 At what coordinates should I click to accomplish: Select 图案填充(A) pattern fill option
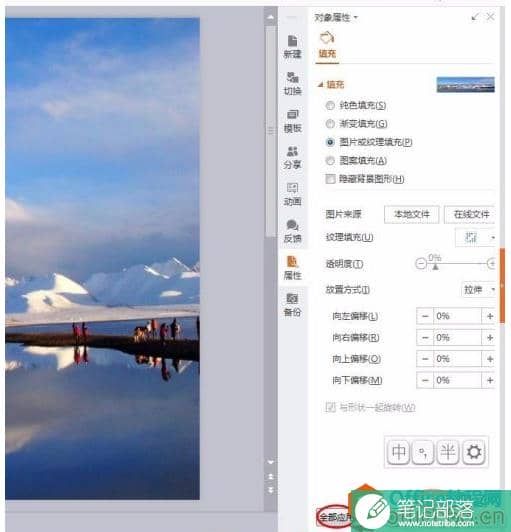click(x=356, y=160)
